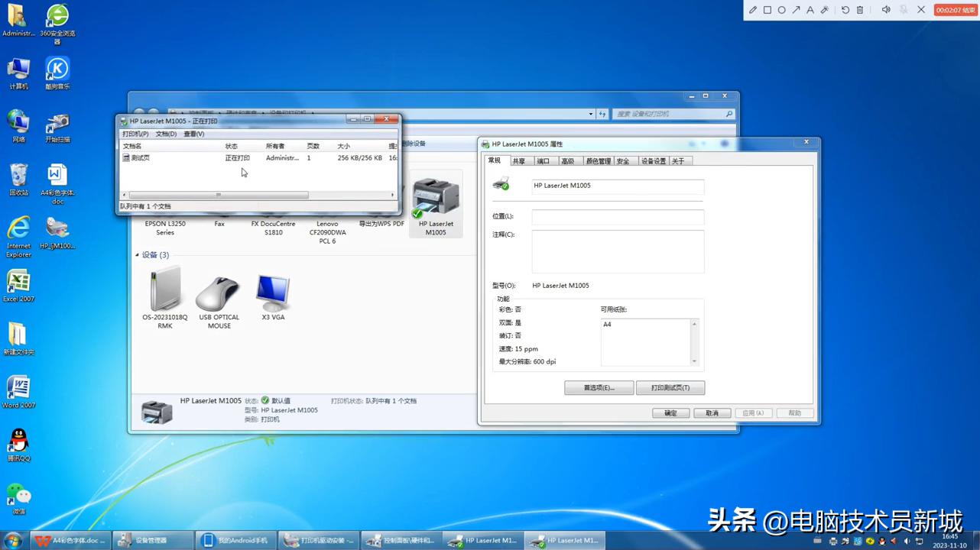
Task: Open 新建文件夹 desktop folder
Action: pos(18,338)
